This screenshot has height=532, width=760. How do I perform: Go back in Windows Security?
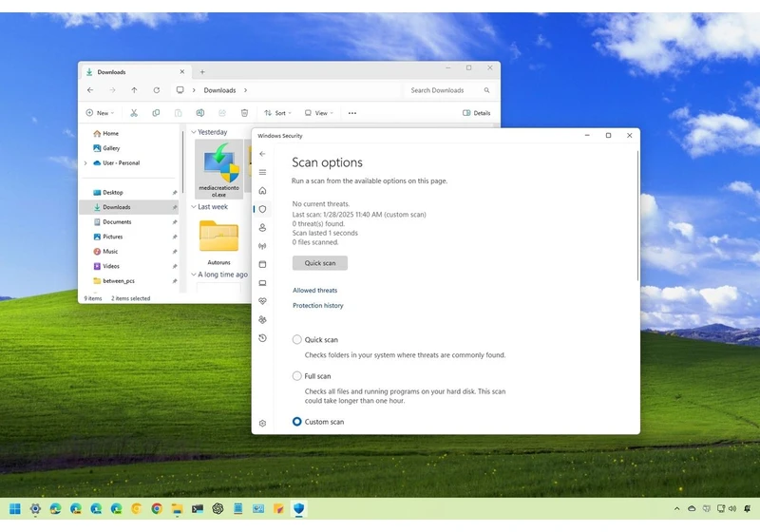pos(262,154)
